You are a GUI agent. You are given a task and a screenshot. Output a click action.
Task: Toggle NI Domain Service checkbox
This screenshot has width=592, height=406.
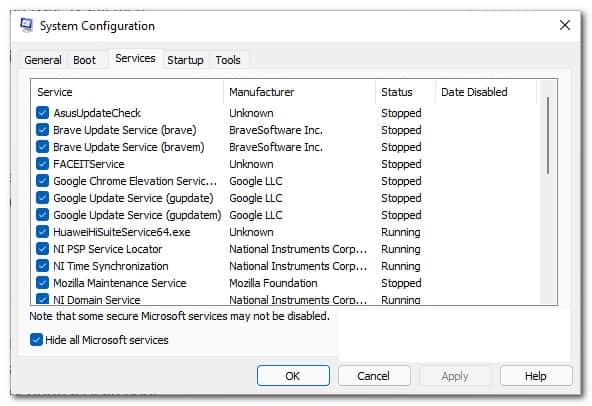click(x=42, y=299)
